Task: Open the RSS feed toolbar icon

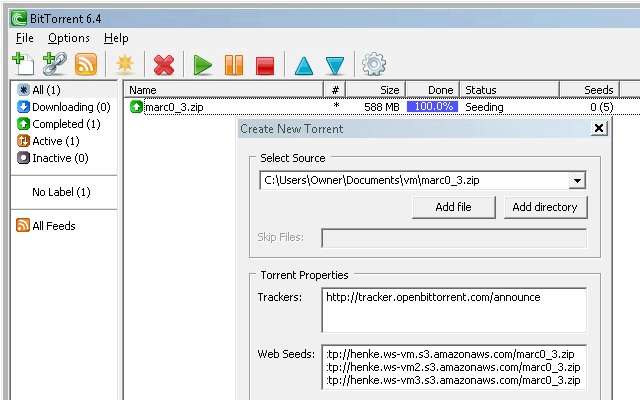Action: point(86,64)
